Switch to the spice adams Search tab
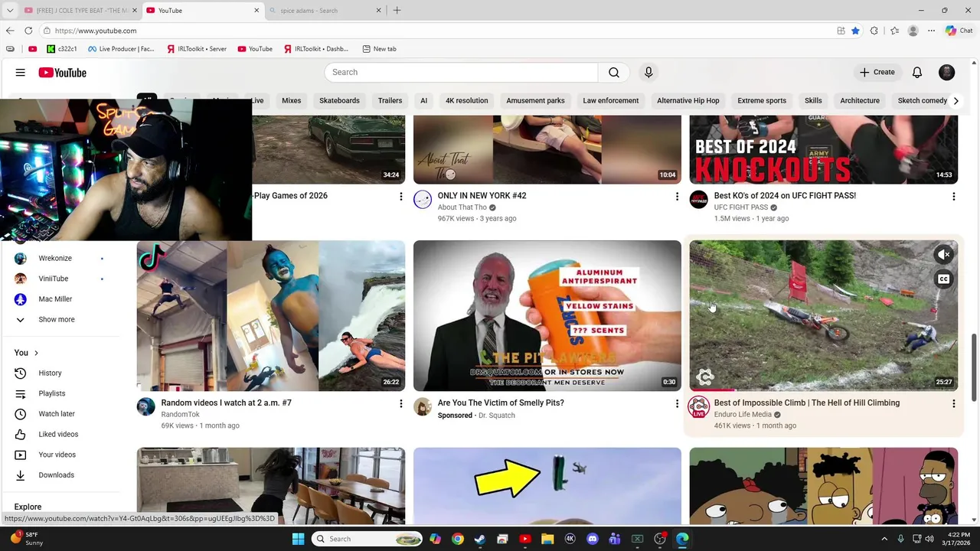The width and height of the screenshot is (980, 551). 325,11
